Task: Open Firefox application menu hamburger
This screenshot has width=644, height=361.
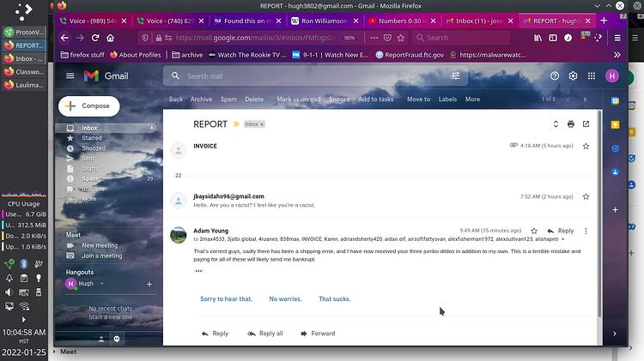Action: pos(617,38)
